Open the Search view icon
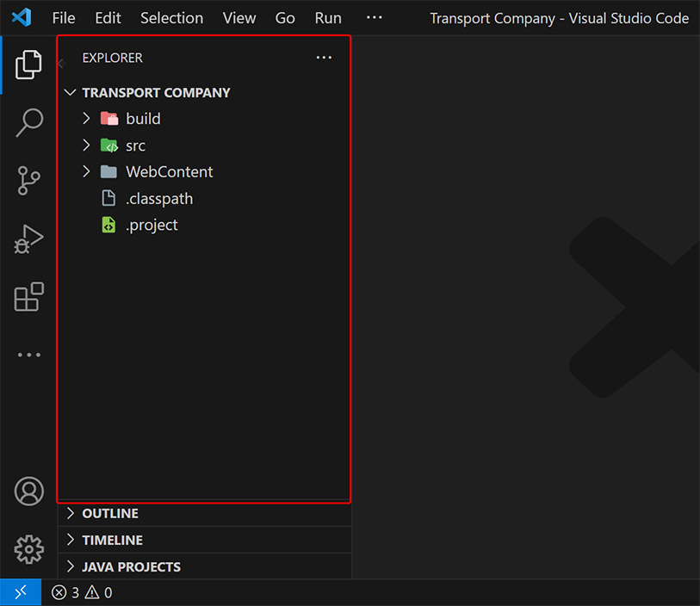Screen dimensions: 700x606 [28, 122]
